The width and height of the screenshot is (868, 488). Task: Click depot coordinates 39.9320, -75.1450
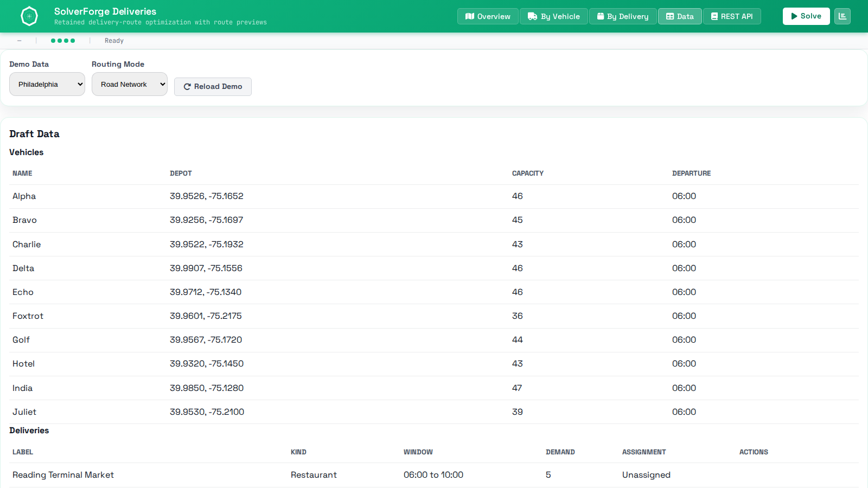pos(207,364)
